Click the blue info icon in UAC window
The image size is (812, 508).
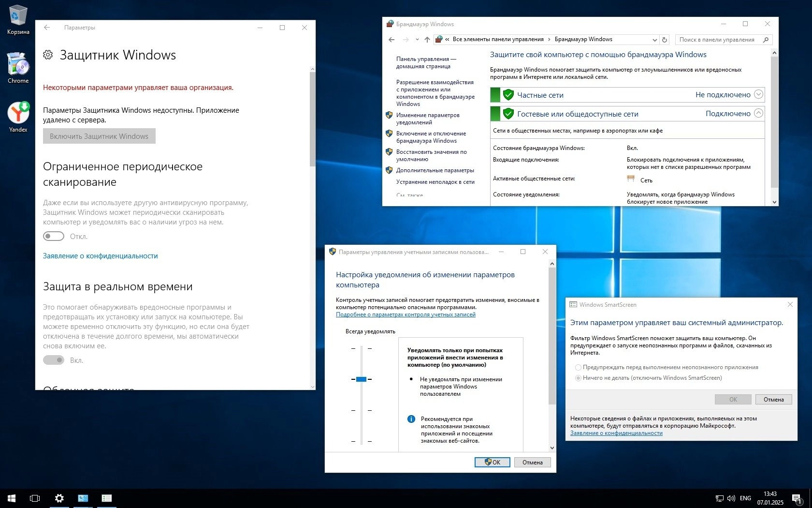point(411,419)
